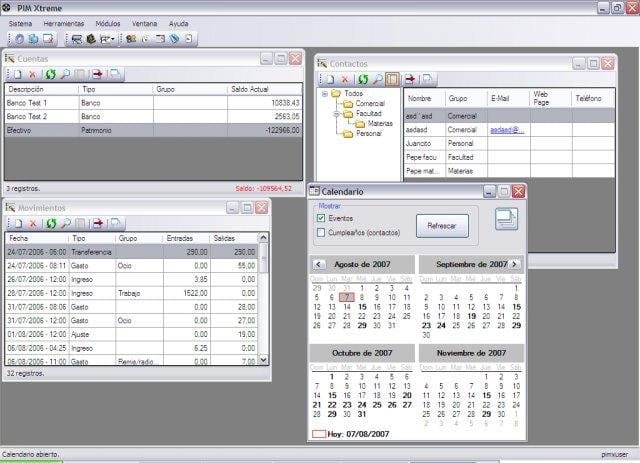Viewport: 640px width, 463px height.
Task: Click the blue tag icon in main toolbar
Action: (174, 39)
